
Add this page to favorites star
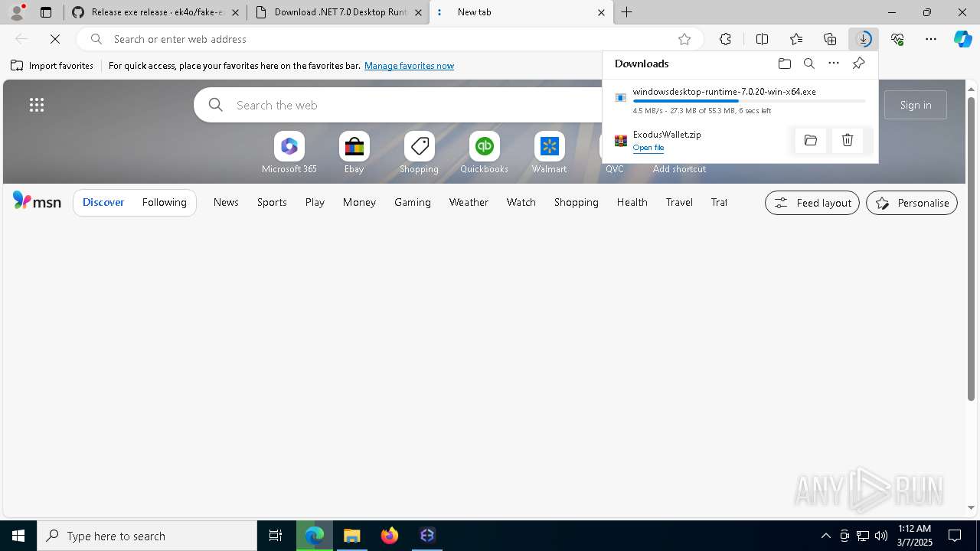[x=684, y=39]
